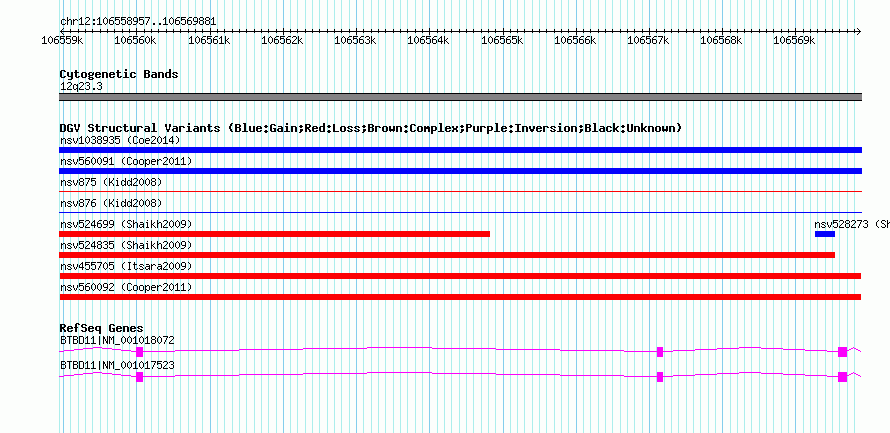Image resolution: width=890 pixels, height=433 pixels.
Task: Select the nsv560091 (Cooper2011) blue variant bar
Action: 460,171
